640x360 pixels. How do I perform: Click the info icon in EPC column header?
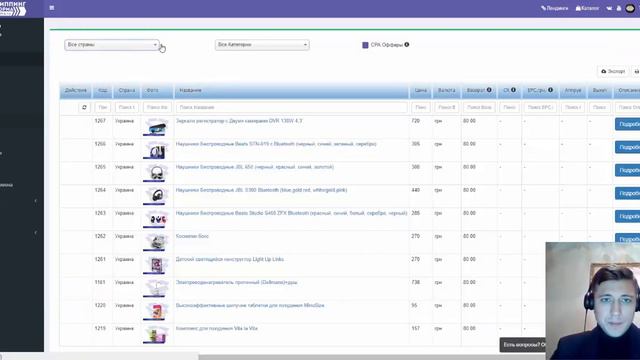point(551,90)
